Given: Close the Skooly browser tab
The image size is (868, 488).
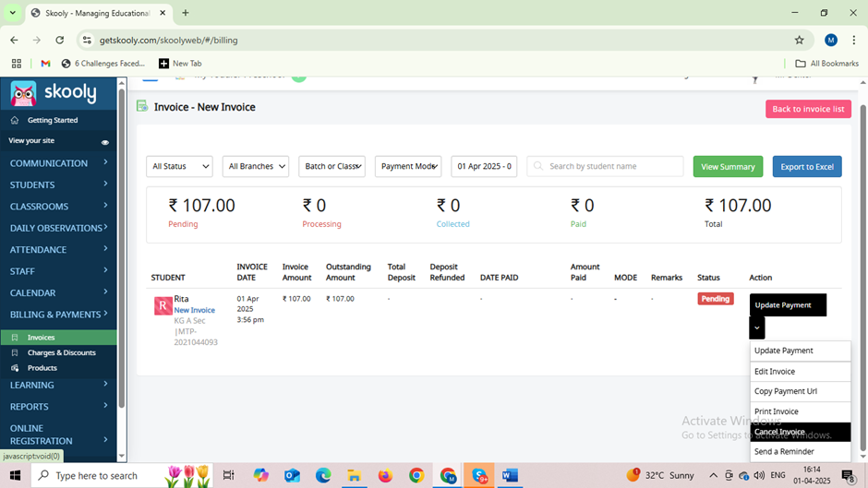Looking at the screenshot, I should coord(163,13).
